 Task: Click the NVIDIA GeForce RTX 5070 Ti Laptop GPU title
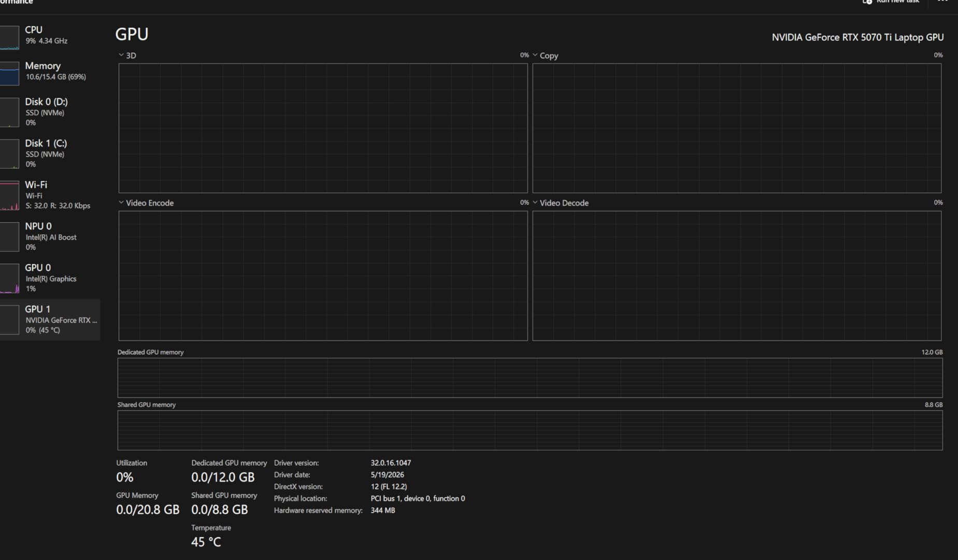coord(857,37)
